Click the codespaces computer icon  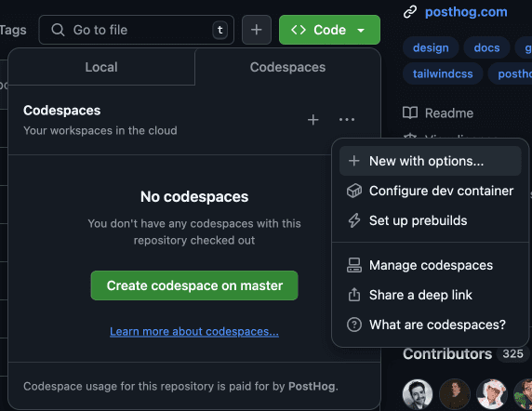coord(353,265)
